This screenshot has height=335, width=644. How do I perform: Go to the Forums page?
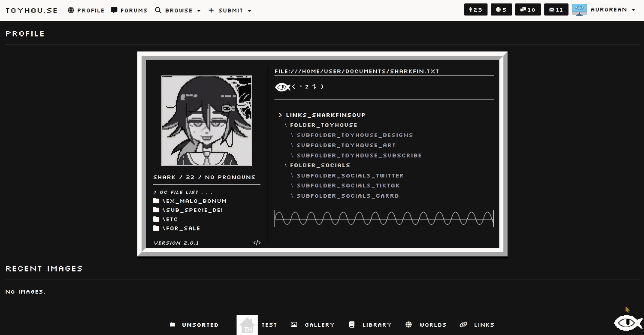pos(129,10)
